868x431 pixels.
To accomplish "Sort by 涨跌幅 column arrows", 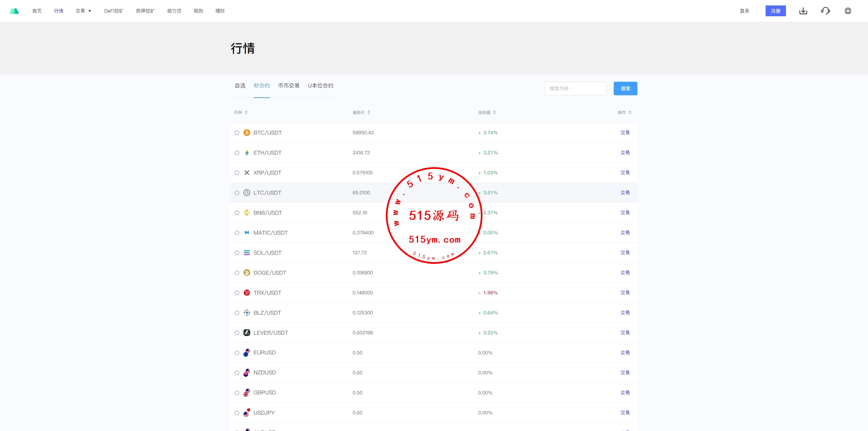I will (494, 112).
